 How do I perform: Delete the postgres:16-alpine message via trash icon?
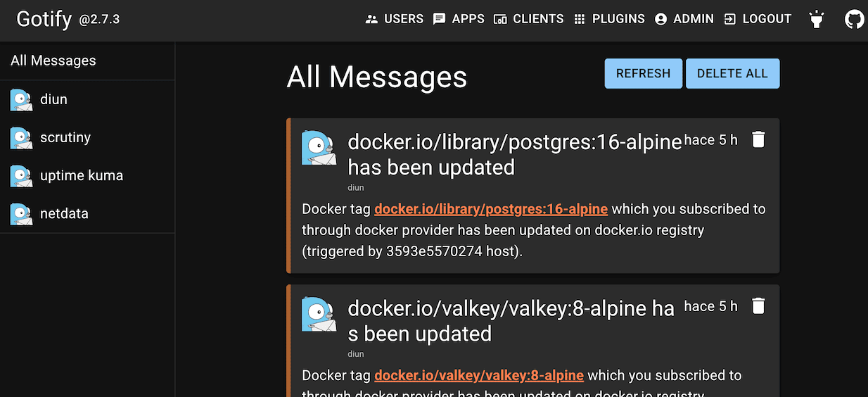click(x=758, y=139)
